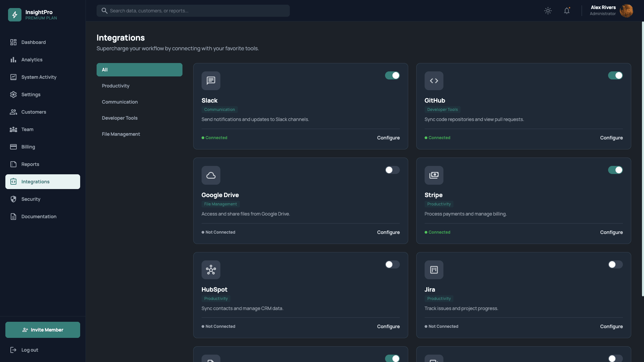Open Configure for GitHub
Image resolution: width=644 pixels, height=362 pixels.
(x=611, y=137)
